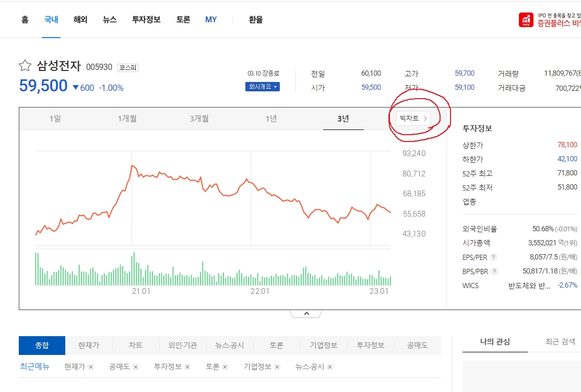Click the green volume bar chart
This screenshot has width=581, height=392.
(x=213, y=269)
